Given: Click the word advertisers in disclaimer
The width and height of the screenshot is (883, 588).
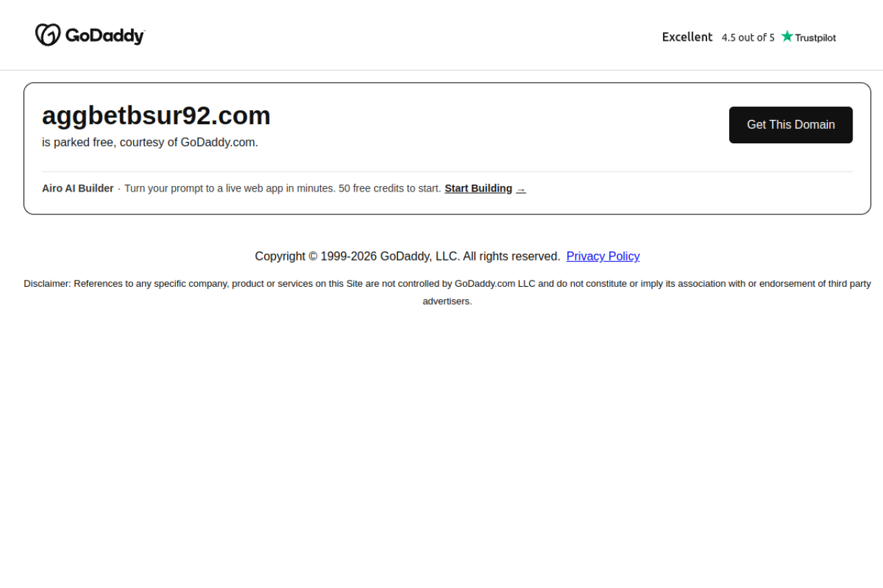Looking at the screenshot, I should click(447, 301).
